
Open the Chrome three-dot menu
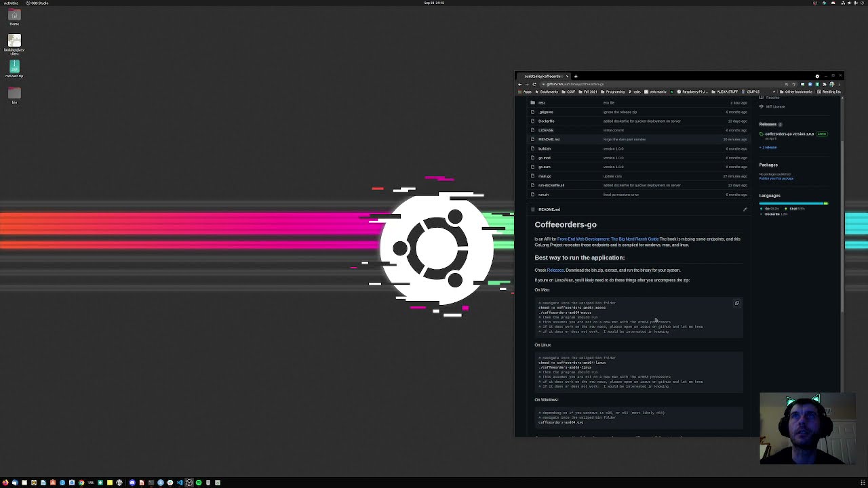(x=840, y=84)
